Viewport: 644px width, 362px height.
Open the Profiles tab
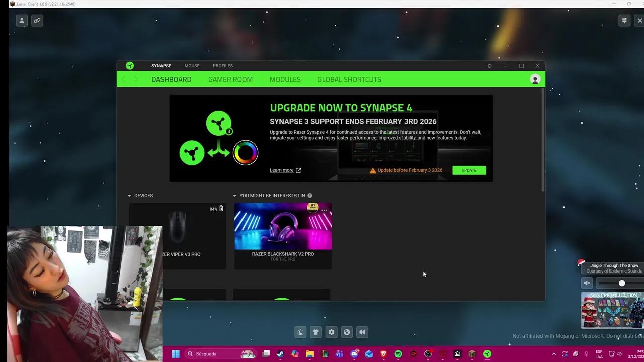pos(223,66)
